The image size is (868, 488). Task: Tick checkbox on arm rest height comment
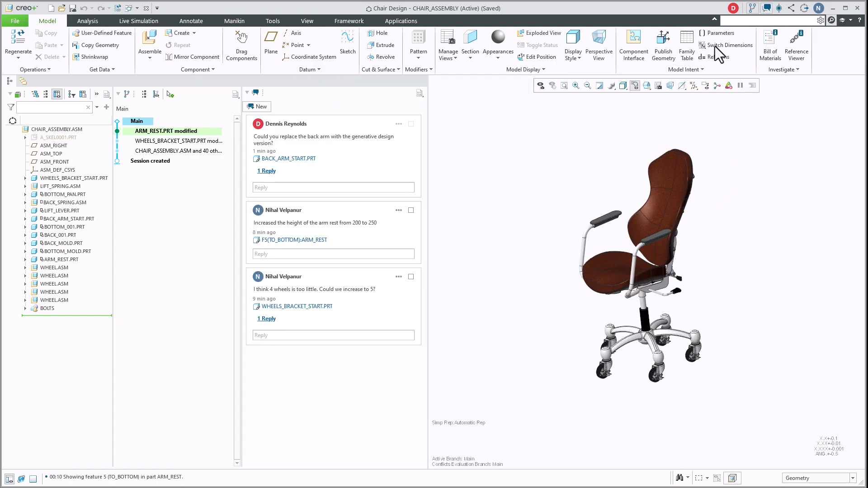[x=411, y=210]
